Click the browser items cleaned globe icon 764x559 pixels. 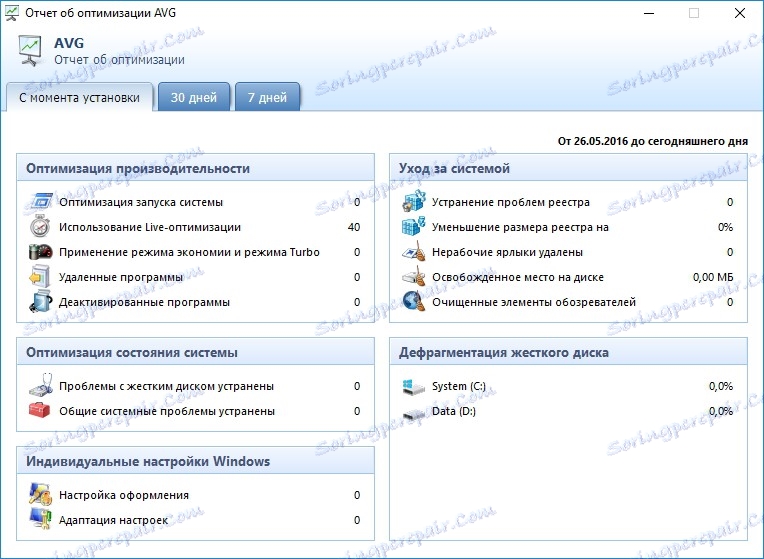(x=414, y=302)
